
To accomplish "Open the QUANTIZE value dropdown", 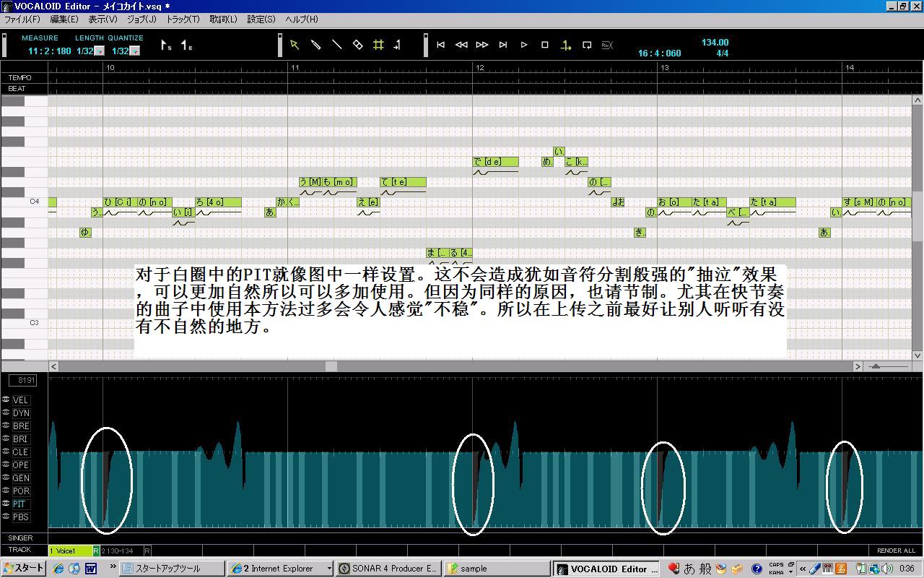I will tap(135, 51).
